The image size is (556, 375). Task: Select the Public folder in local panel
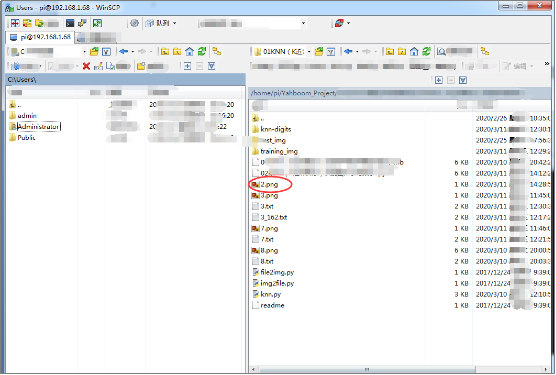[x=26, y=138]
